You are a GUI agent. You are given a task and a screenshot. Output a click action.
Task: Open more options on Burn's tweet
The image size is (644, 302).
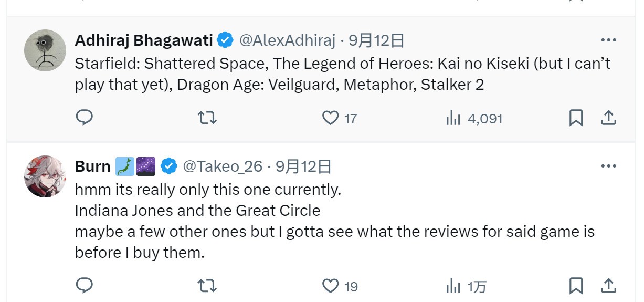click(608, 166)
